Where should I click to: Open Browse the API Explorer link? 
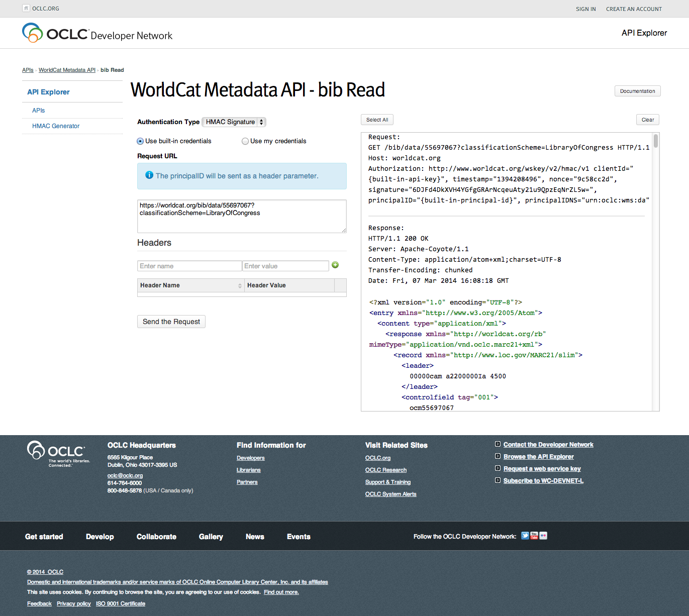point(539,457)
